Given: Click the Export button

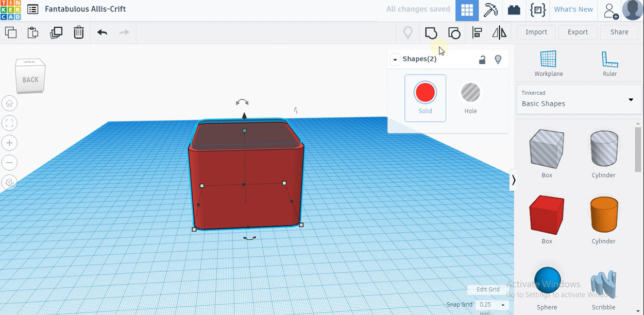Looking at the screenshot, I should click(578, 32).
